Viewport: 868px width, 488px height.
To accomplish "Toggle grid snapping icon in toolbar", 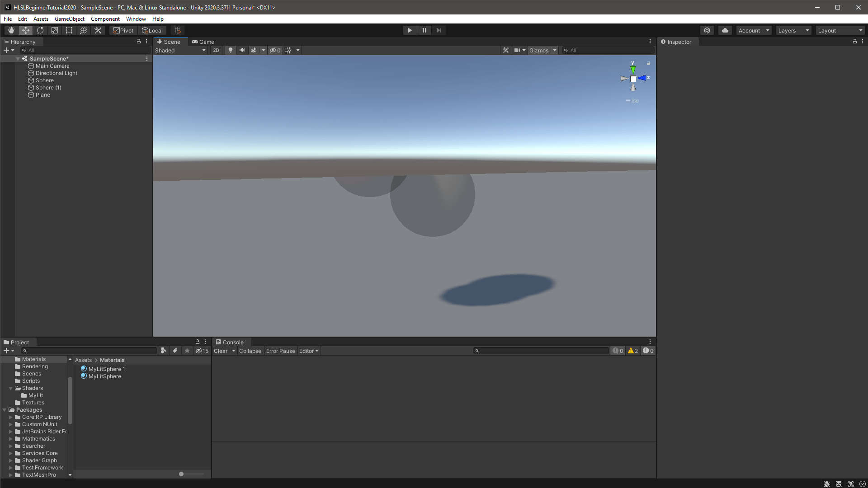I will pos(178,30).
